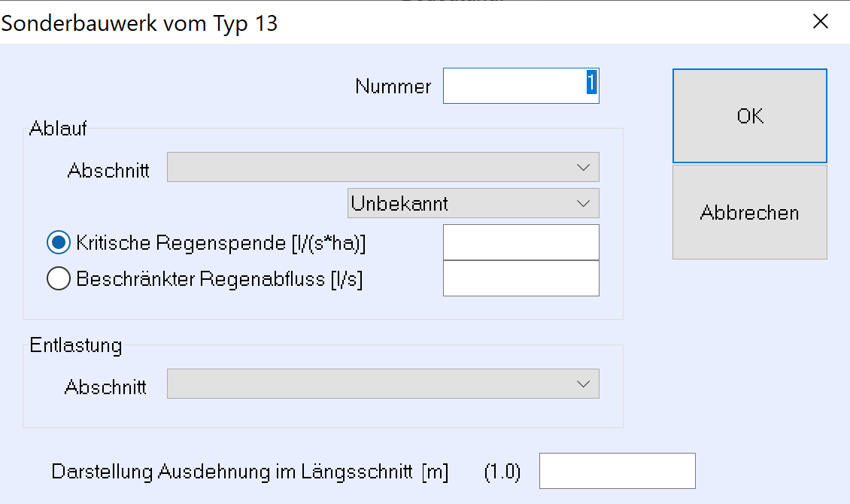850x504 pixels.
Task: Click the Darstellung Ausdehnung im Längsschnitt field
Action: 617,471
